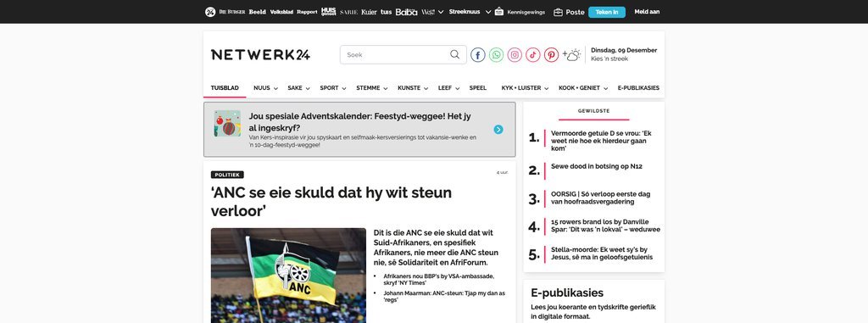Screen dimensions: 868x323
Task: Open the Instagram social icon
Action: point(515,55)
